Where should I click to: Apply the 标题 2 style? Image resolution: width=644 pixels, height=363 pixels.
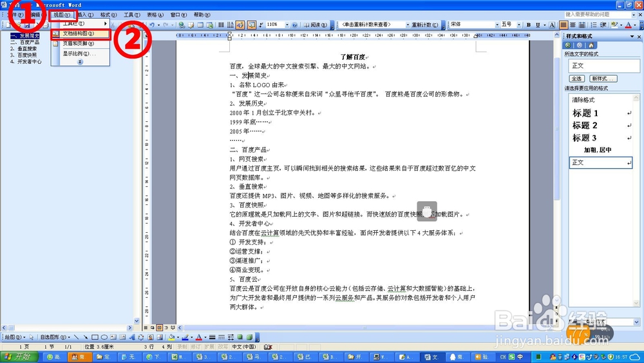(x=600, y=125)
